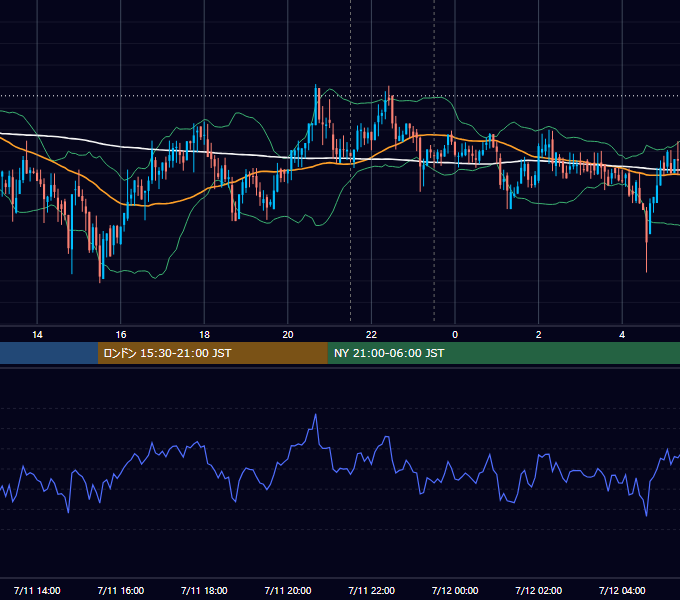Click the 7/11 14:00 date label
The image size is (680, 600).
pos(37,590)
